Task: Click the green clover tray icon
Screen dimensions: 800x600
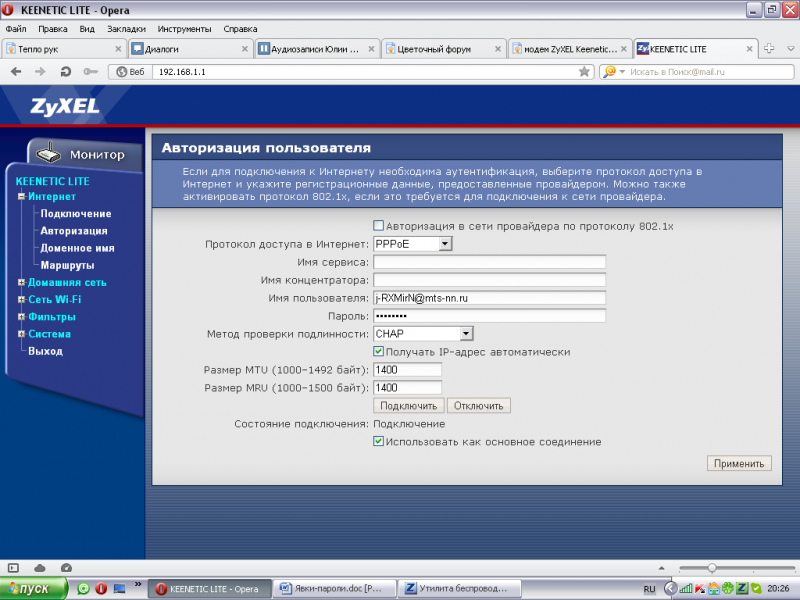Action: click(x=728, y=589)
